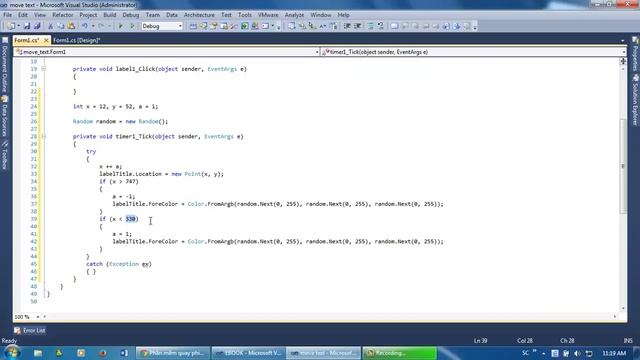Image resolution: width=640 pixels, height=360 pixels.
Task: Click the editor split handle above scrollbar
Action: click(623, 61)
